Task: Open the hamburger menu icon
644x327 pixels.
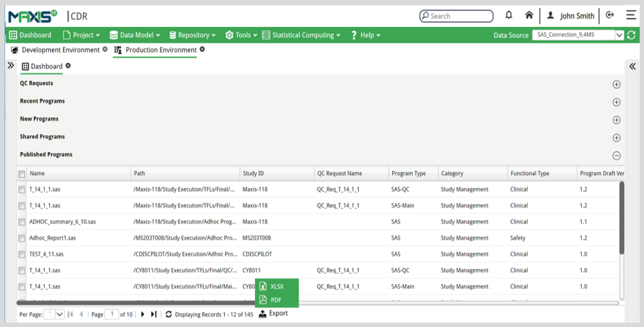Action: click(x=631, y=15)
